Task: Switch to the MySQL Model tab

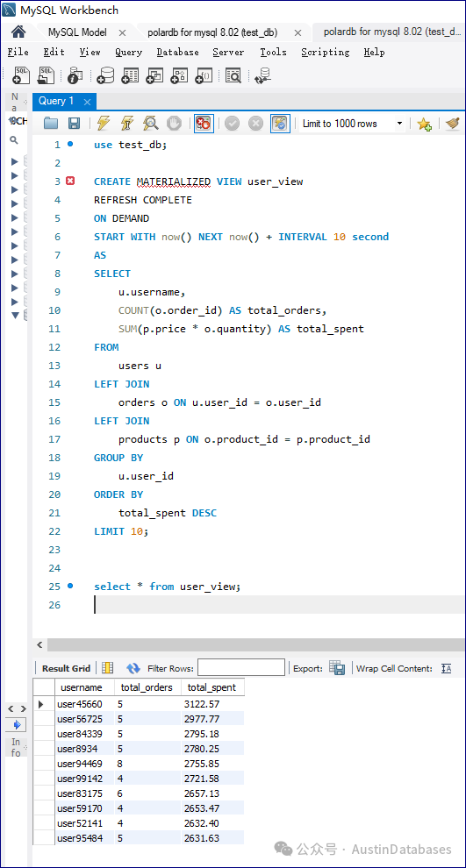Action: point(77,32)
